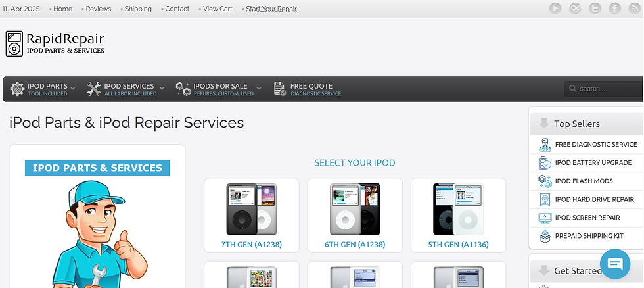Visit the Facebook social icon
The image size is (644, 288).
coord(614,8)
